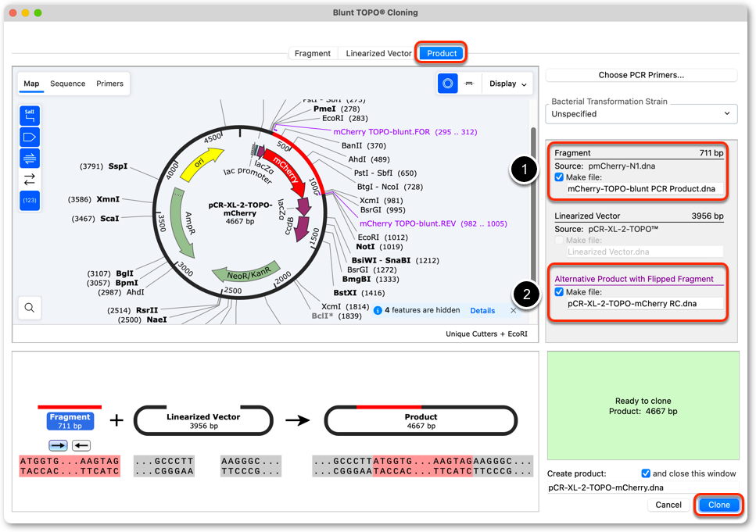Click Alternative Product with Flipped Fragment heading
The image size is (756, 532).
click(633, 279)
